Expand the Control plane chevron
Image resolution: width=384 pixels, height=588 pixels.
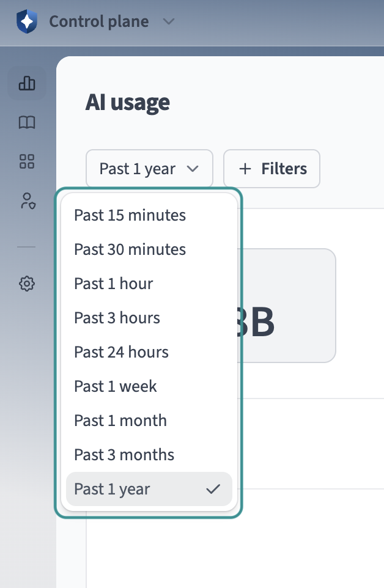point(169,21)
